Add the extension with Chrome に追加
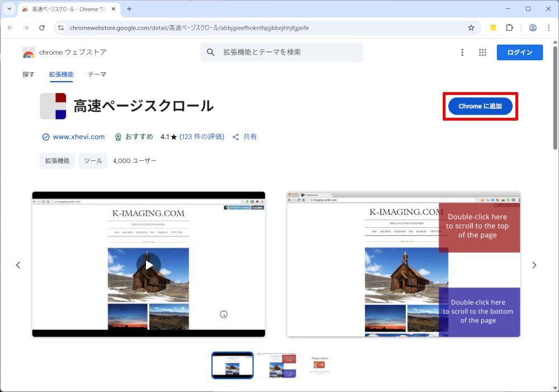Viewport: 559px width, 392px height. point(480,106)
